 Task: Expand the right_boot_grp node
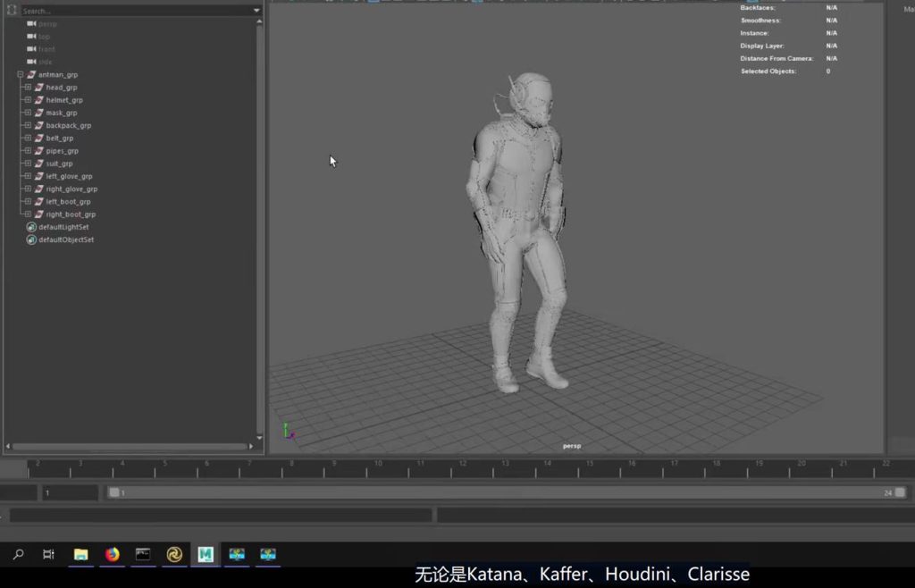coord(28,214)
